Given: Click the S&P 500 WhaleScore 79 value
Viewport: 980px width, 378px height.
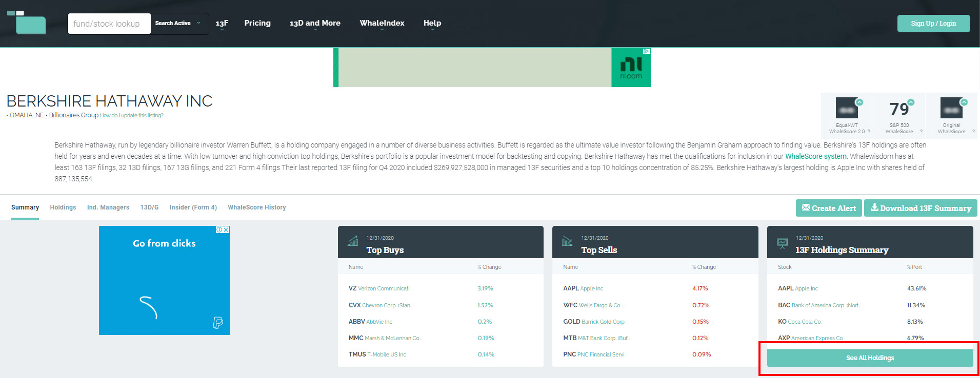Looking at the screenshot, I should [899, 109].
